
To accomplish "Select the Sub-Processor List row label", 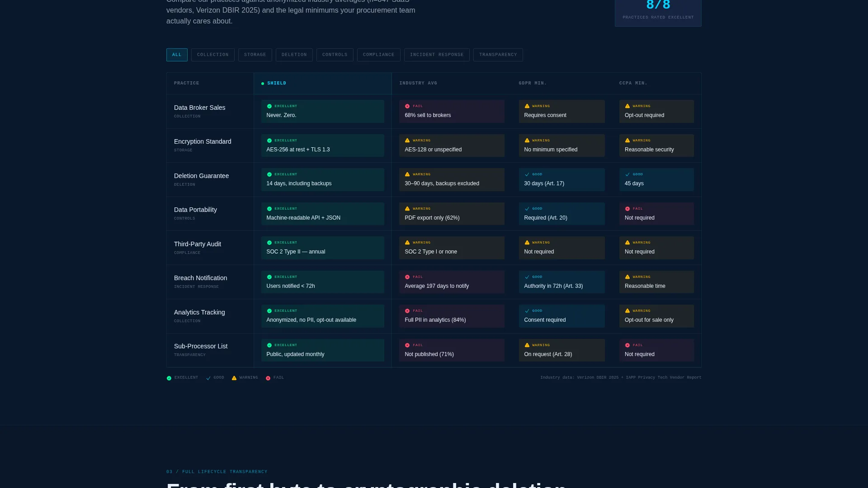I will pyautogui.click(x=201, y=346).
